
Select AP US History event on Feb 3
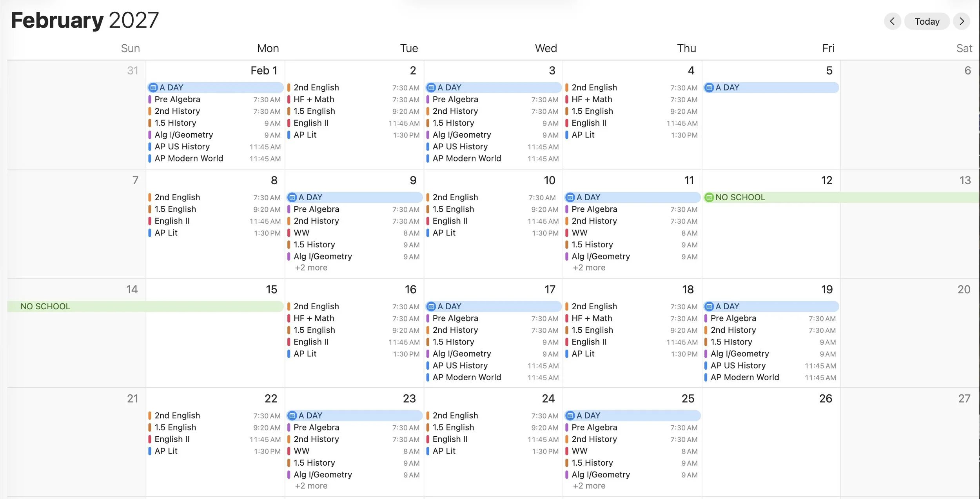coord(493,147)
